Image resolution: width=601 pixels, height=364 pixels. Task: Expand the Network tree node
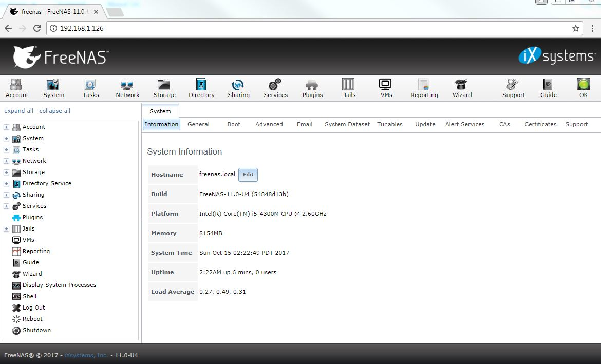[7, 161]
